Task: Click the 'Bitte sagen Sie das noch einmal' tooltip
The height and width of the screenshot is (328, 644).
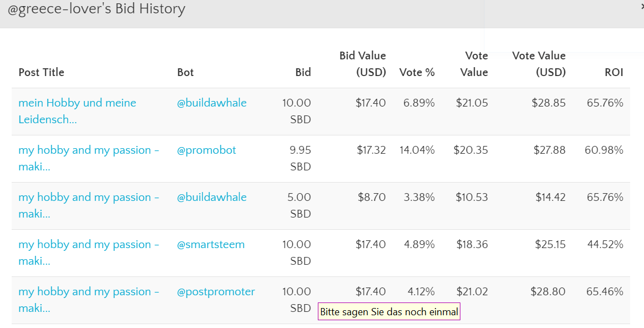Action: point(389,311)
